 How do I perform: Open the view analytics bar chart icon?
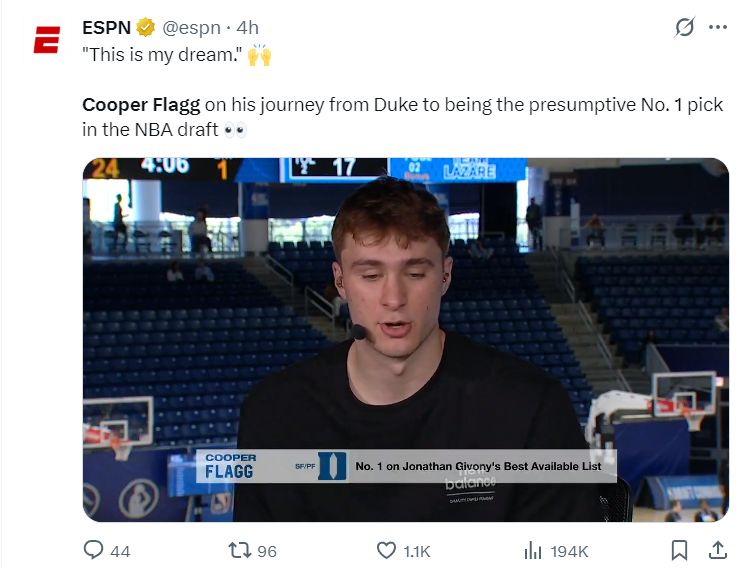tap(533, 550)
